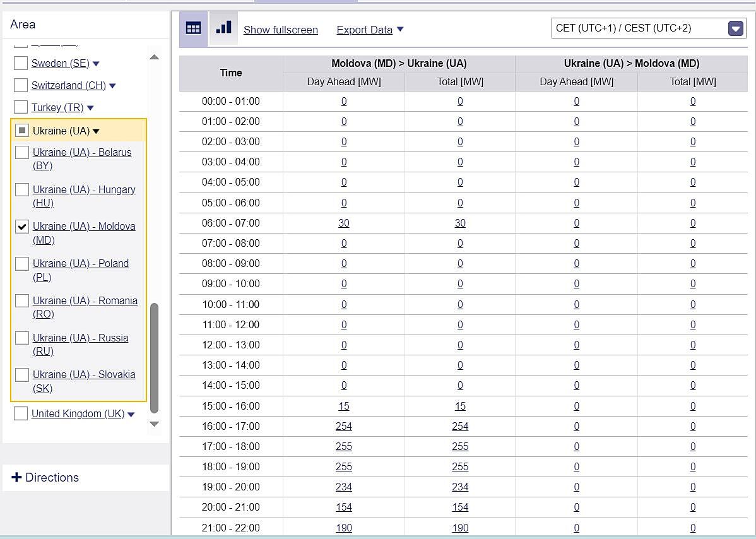The image size is (756, 539).
Task: Open the time zone dropdown arrow button
Action: coord(736,28)
